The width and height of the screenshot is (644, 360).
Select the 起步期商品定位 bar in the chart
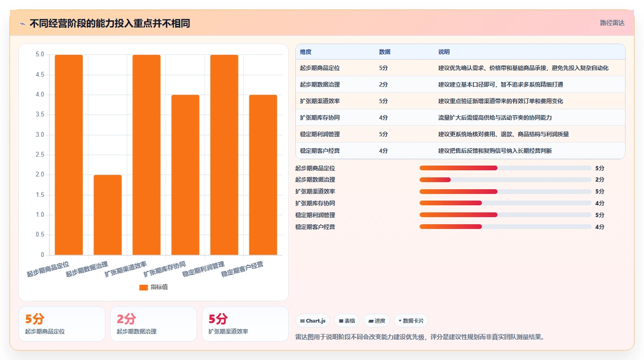pyautogui.click(x=69, y=155)
